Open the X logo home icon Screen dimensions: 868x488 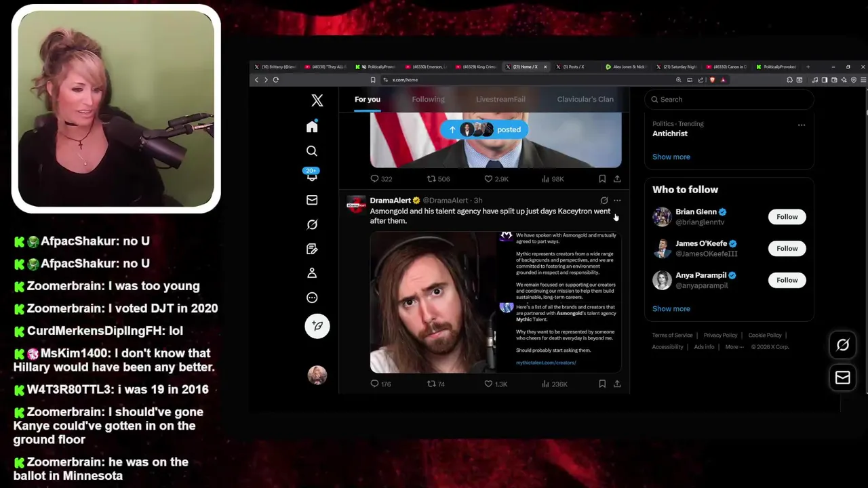tap(317, 100)
